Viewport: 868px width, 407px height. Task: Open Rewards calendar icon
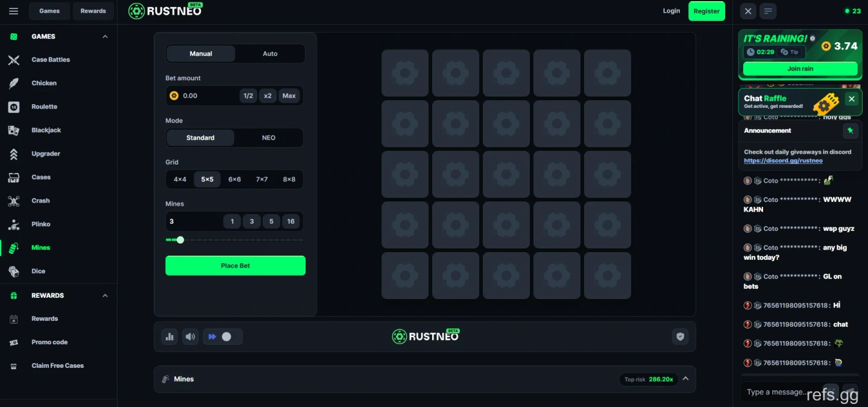[x=13, y=319]
